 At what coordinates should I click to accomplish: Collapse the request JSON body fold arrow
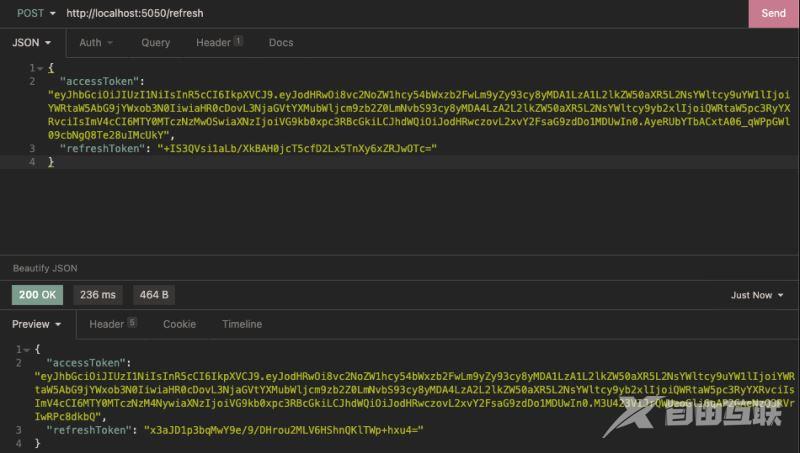point(39,68)
